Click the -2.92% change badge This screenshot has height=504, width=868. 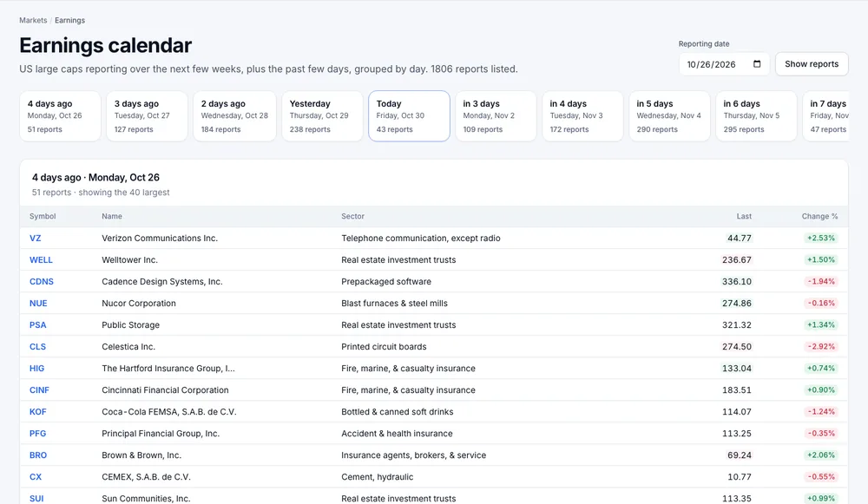821,347
